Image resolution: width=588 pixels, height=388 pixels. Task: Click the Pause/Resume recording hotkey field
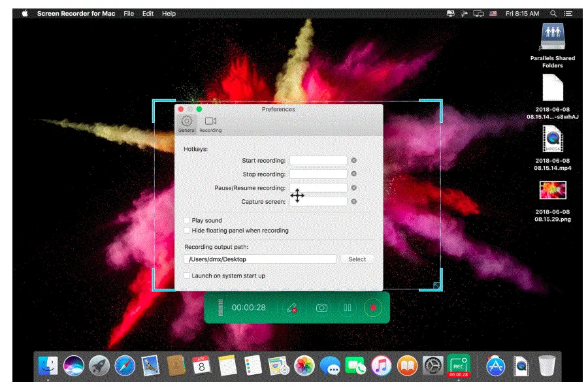[318, 188]
